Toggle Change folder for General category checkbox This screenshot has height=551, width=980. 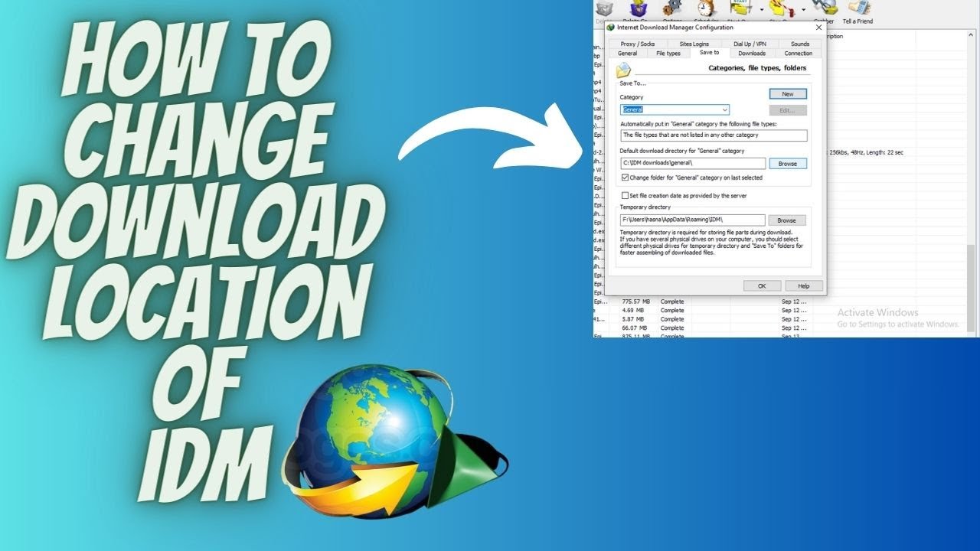coord(625,178)
